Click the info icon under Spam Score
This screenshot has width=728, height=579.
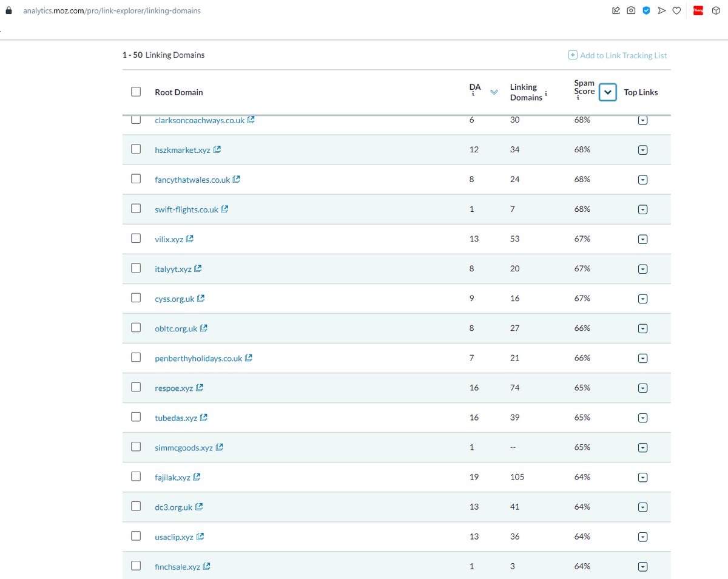coord(578,100)
